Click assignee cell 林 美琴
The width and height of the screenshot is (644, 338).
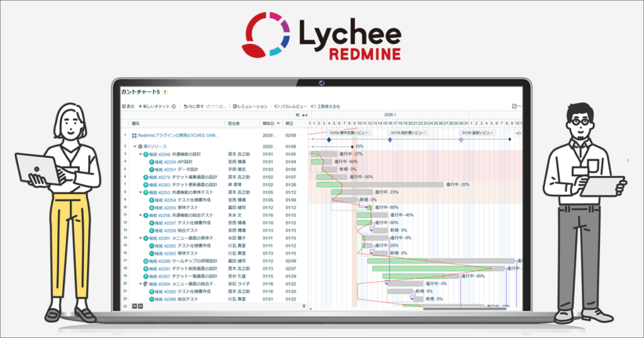click(x=236, y=185)
